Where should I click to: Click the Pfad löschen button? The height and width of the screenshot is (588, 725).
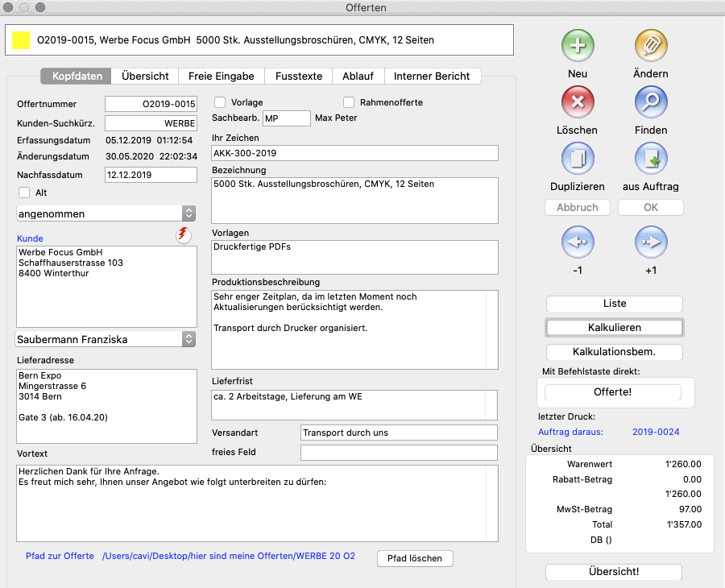415,558
